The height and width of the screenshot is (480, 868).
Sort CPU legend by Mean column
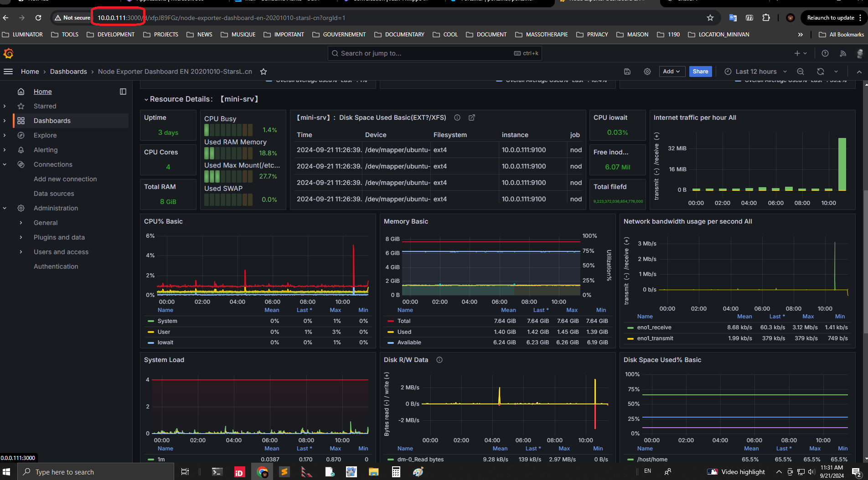(x=272, y=310)
